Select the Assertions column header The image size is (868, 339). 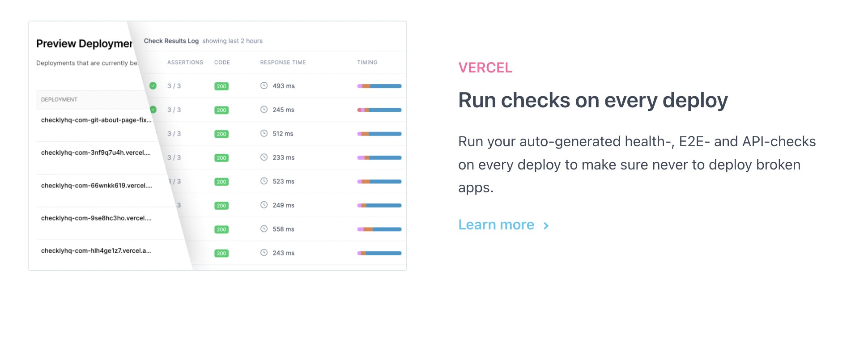point(185,62)
